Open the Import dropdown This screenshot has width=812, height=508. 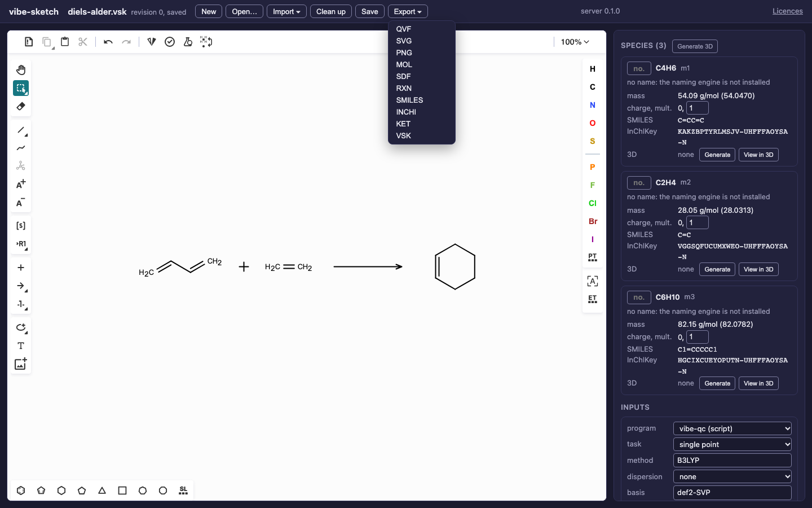point(286,11)
